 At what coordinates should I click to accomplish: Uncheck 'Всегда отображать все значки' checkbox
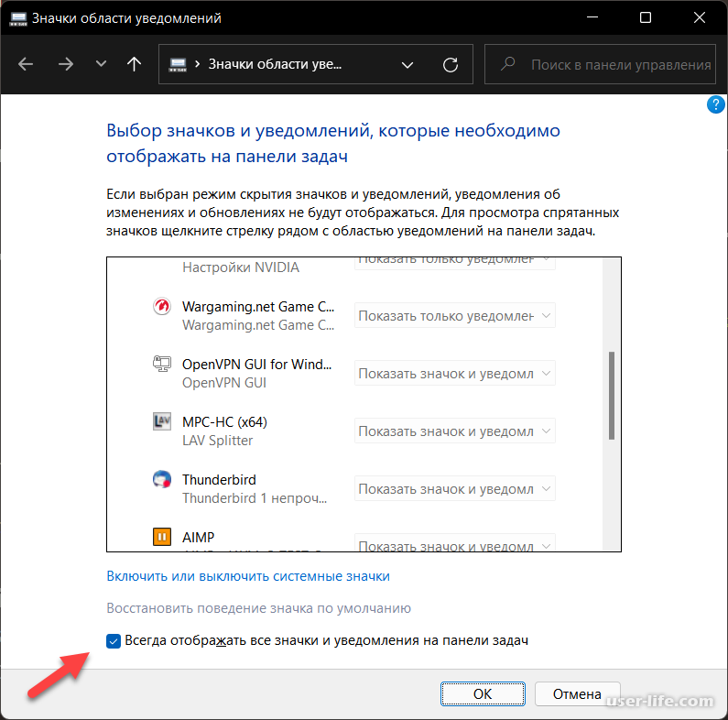click(114, 641)
